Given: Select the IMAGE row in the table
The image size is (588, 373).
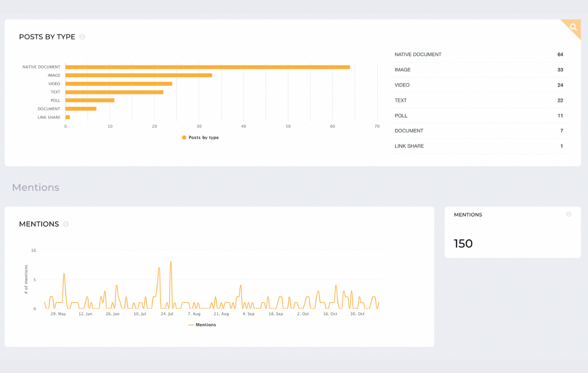Looking at the screenshot, I should [x=479, y=70].
